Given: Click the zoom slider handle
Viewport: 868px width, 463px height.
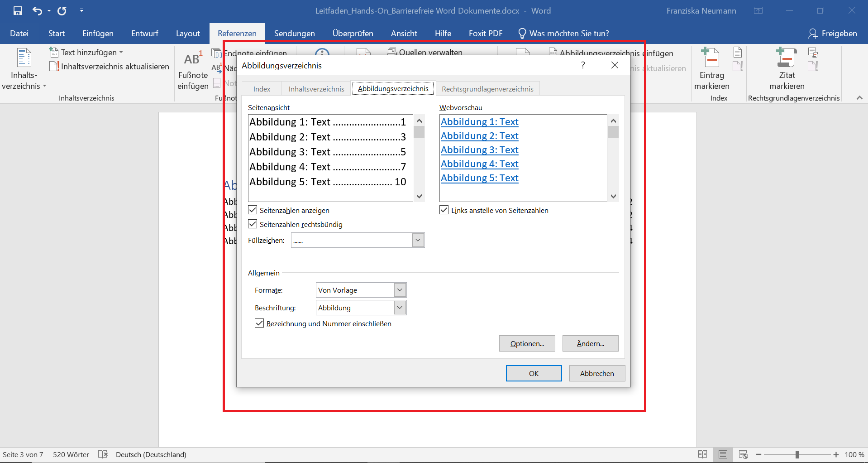Looking at the screenshot, I should (797, 454).
